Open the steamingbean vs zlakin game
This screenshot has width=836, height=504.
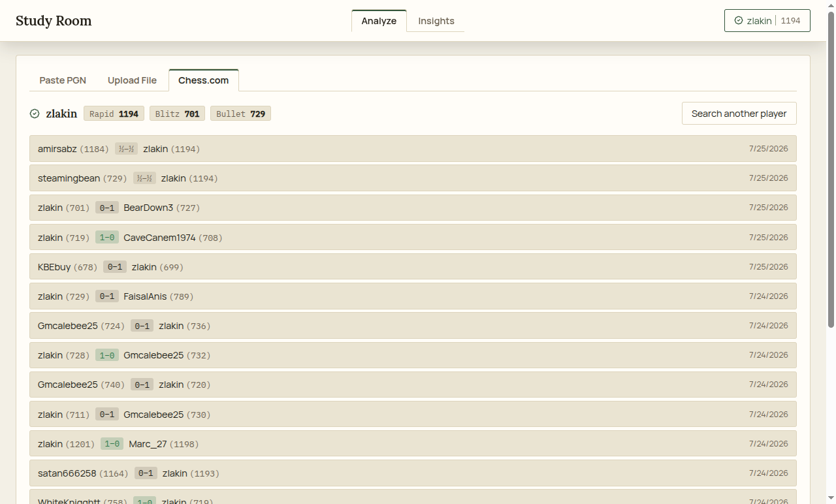tap(413, 178)
